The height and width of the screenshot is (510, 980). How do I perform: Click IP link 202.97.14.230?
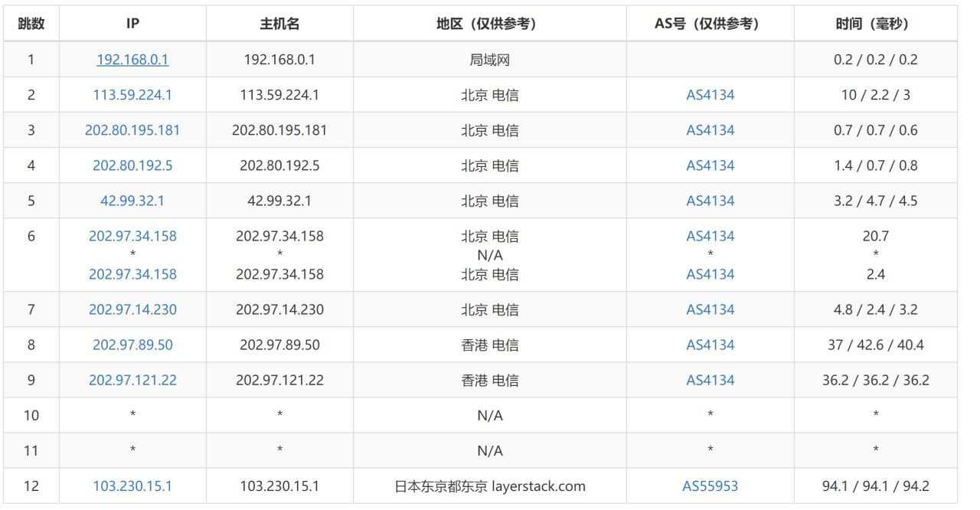click(132, 309)
